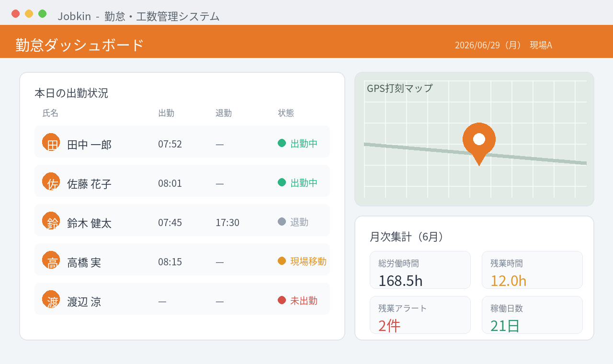Click the 状態 column header
Viewport: 613px width, 364px height.
pyautogui.click(x=286, y=113)
